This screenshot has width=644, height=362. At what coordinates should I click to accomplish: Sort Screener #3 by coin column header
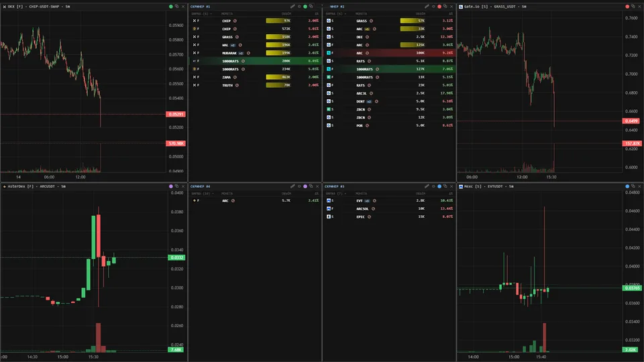(x=362, y=193)
